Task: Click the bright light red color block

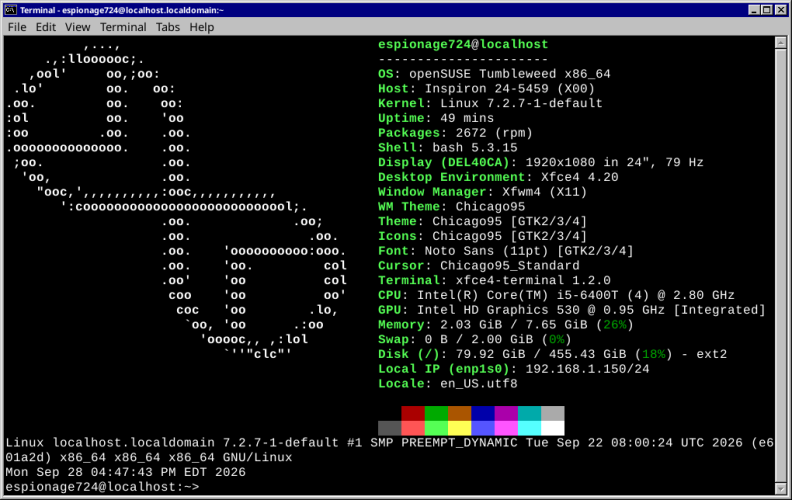Action: pos(413,428)
